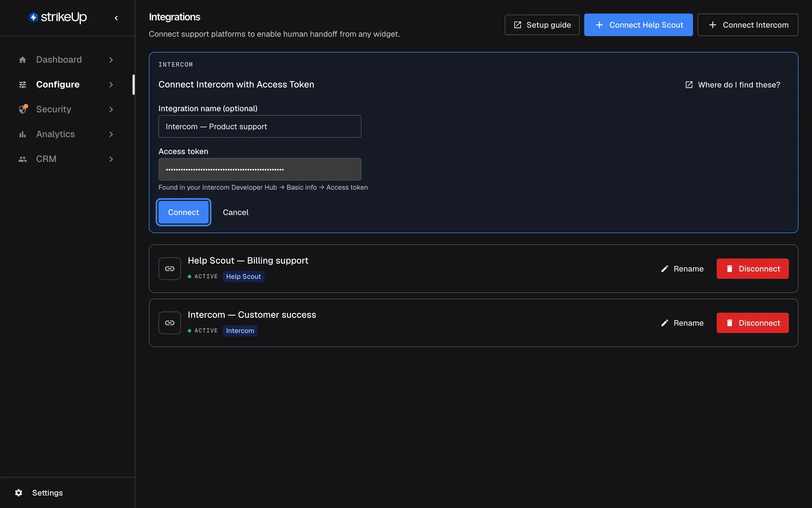Image resolution: width=812 pixels, height=508 pixels.
Task: Click the Connect Intercom button
Action: (748, 25)
